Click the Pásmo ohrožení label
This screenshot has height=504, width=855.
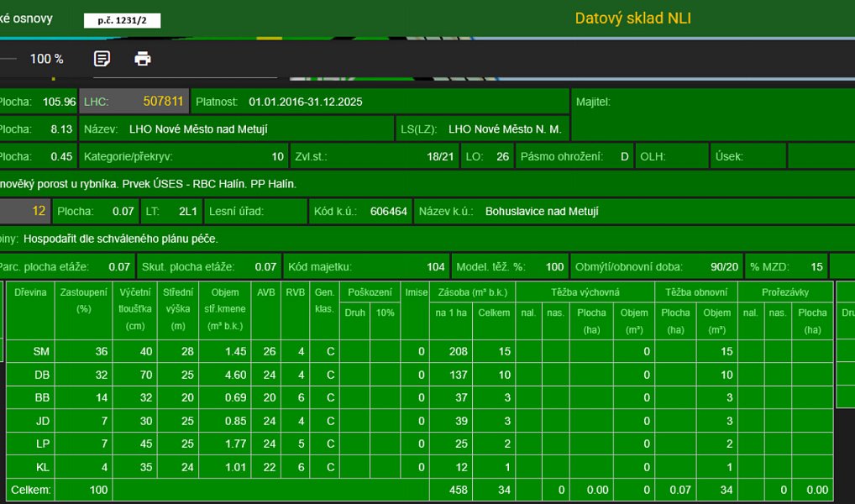[x=562, y=157]
